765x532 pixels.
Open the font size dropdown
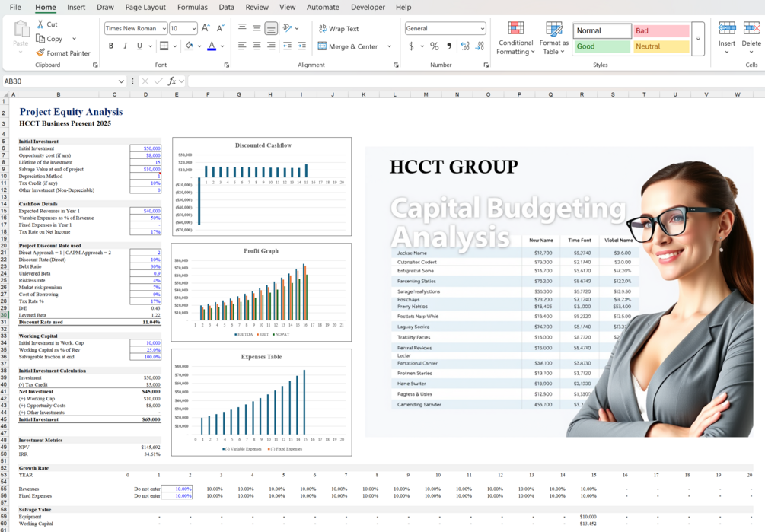[x=193, y=29]
